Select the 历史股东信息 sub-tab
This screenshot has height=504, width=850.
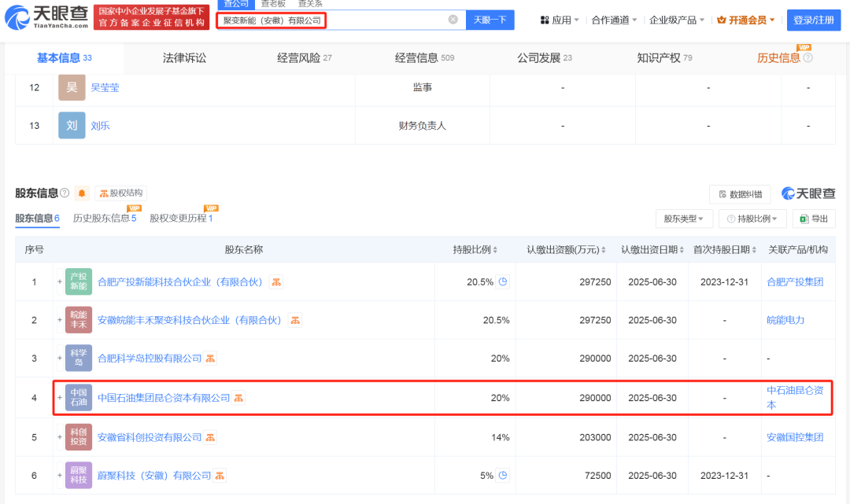105,218
